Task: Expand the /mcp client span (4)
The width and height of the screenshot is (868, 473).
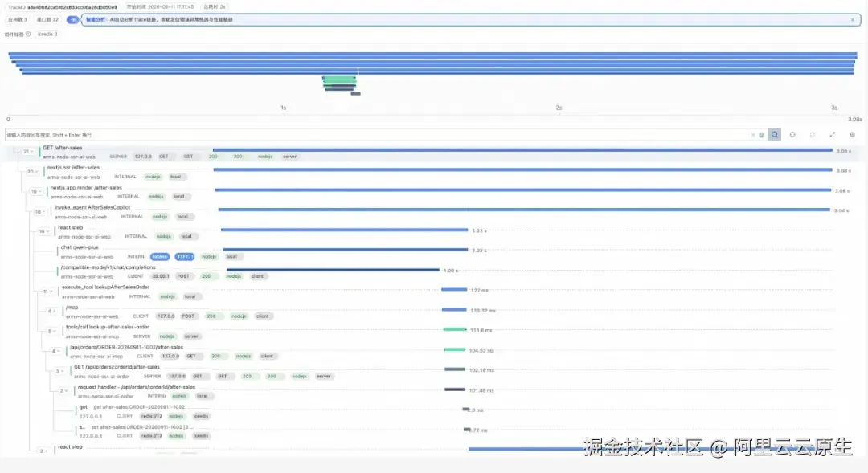Action: [x=51, y=311]
